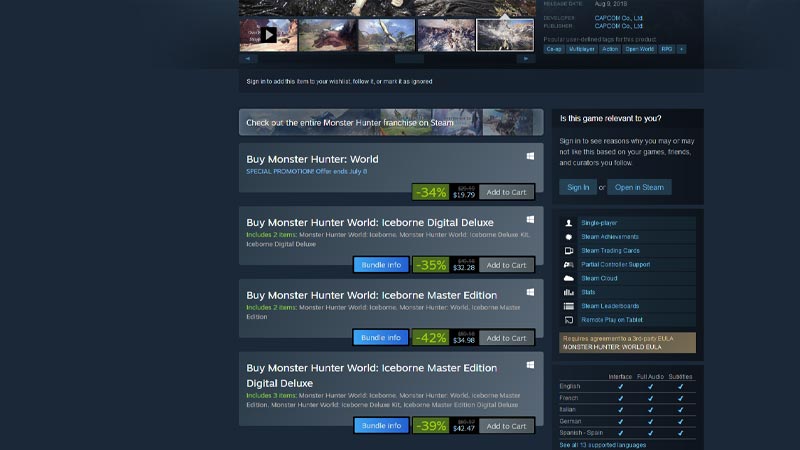This screenshot has width=800, height=450.
Task: Click the Remote Play on Tablet icon
Action: click(568, 320)
